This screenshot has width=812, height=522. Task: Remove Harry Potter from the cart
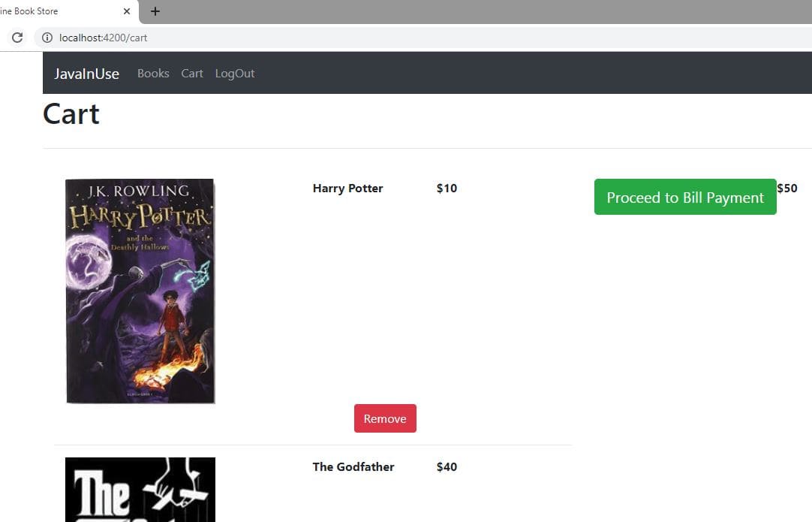click(x=385, y=418)
